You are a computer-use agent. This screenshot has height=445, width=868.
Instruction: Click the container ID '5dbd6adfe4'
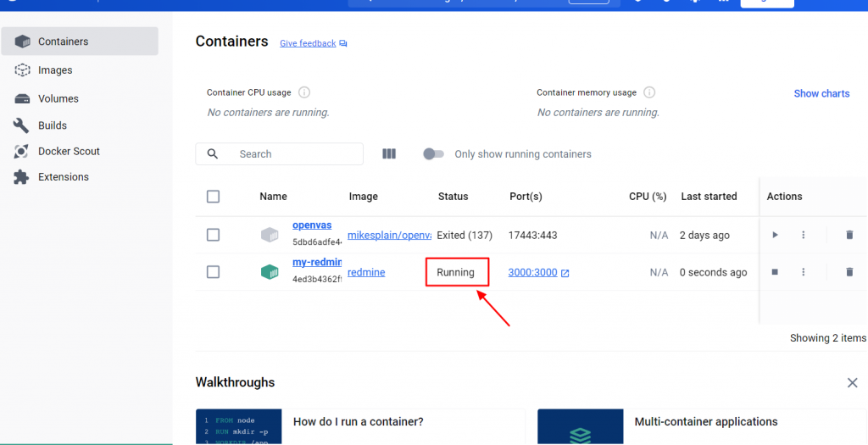(x=317, y=242)
